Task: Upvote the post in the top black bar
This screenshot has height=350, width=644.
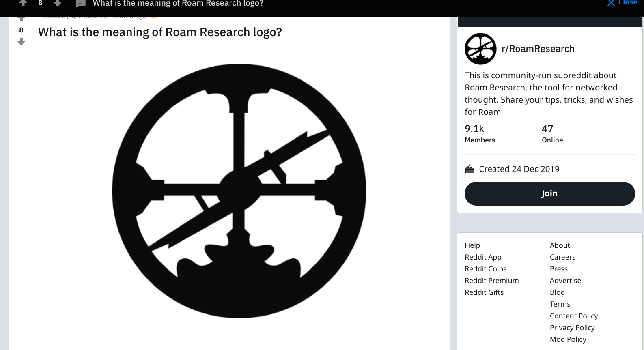Action: click(x=23, y=3)
